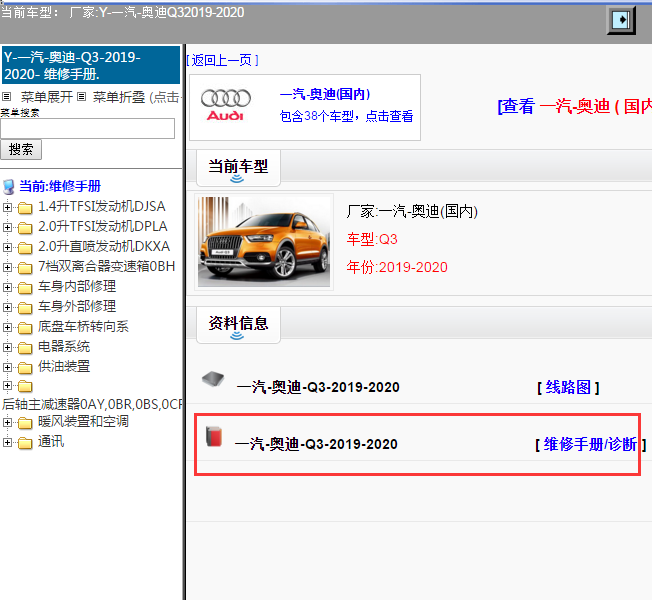This screenshot has width=652, height=600.
Task: Click folder icon for 供油装置
Action: (25, 367)
